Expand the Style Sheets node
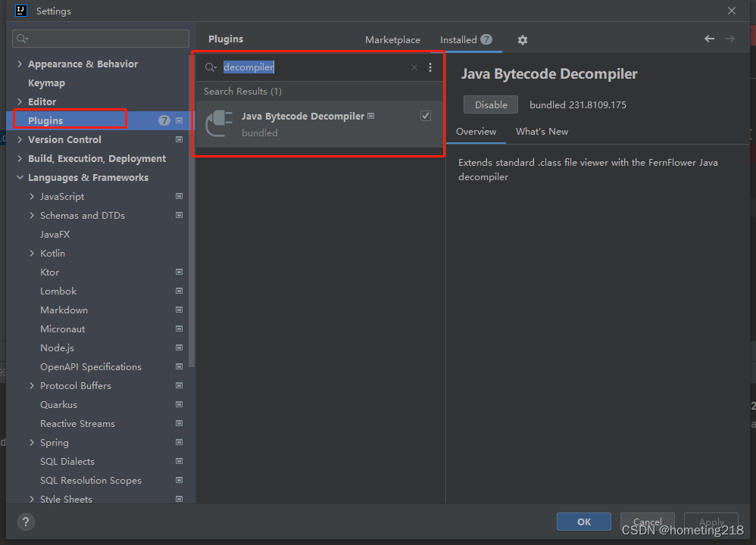The height and width of the screenshot is (545, 756). (32, 500)
